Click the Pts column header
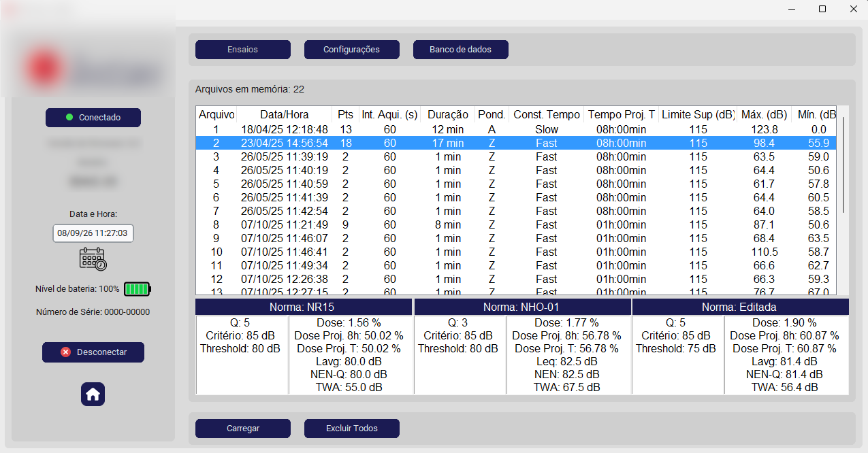868x453 pixels. (346, 115)
